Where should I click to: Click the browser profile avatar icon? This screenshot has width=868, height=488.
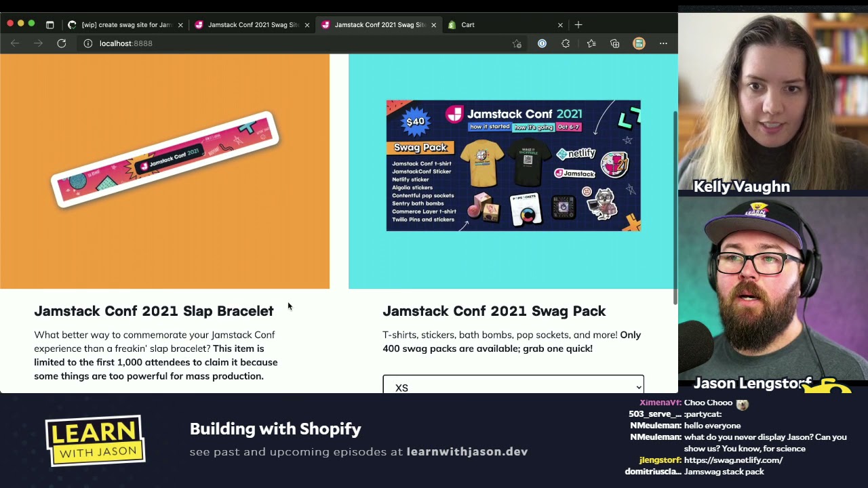(639, 43)
